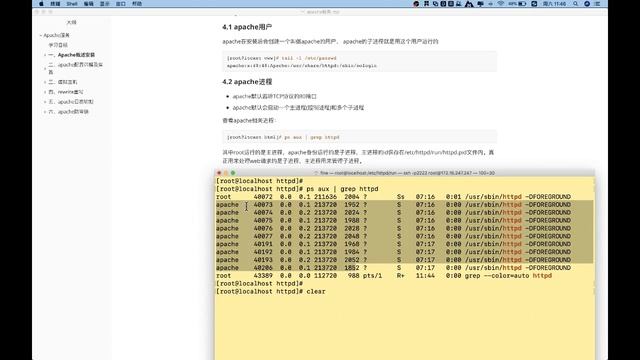Open the Apple menu
Viewport: 640px width, 360px height.
(x=41, y=4)
